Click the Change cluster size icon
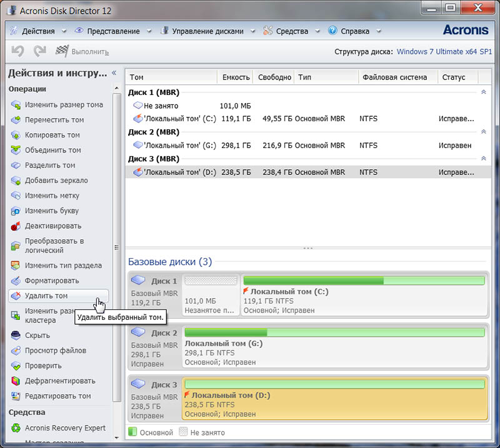The image size is (500, 448). click(x=16, y=316)
